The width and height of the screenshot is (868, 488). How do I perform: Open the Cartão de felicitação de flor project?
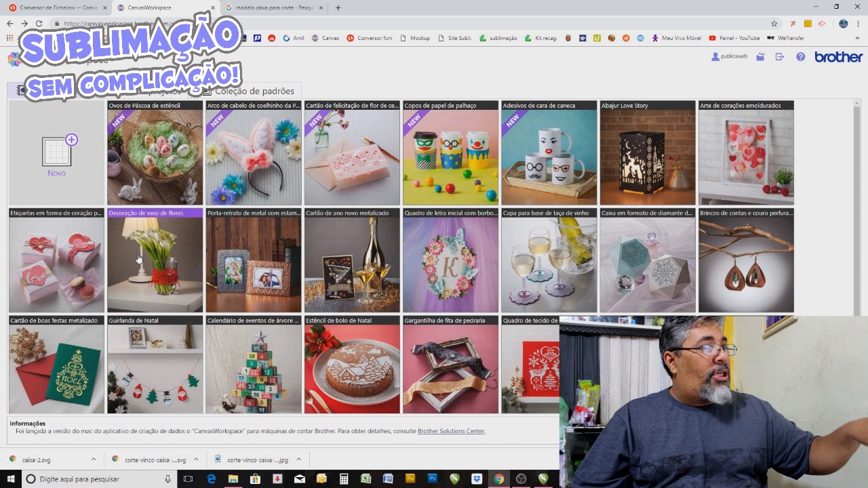point(352,152)
